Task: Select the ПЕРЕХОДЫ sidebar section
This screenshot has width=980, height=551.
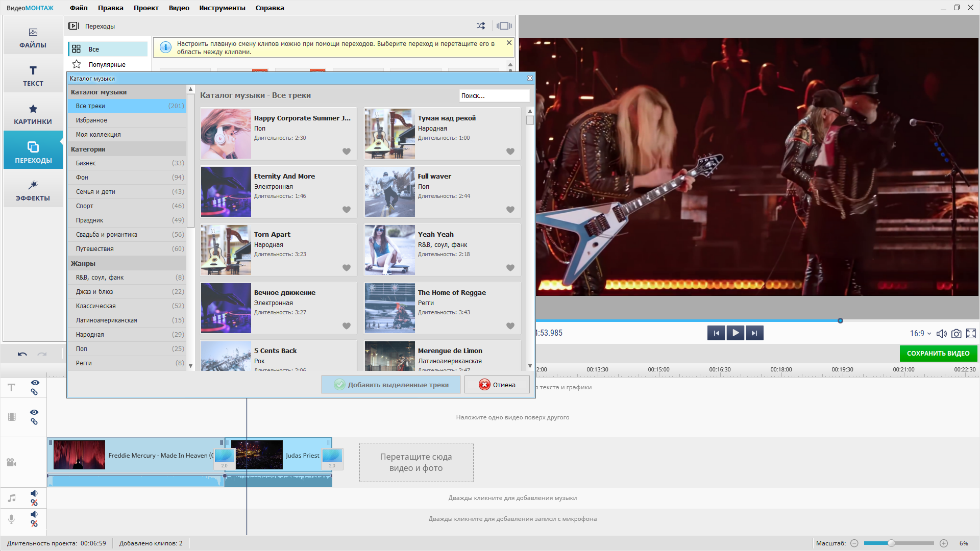Action: point(33,151)
